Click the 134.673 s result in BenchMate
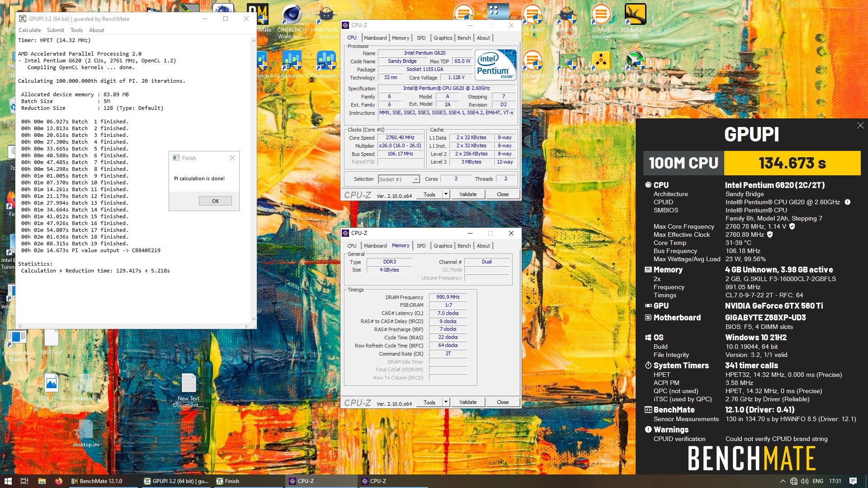 792,163
